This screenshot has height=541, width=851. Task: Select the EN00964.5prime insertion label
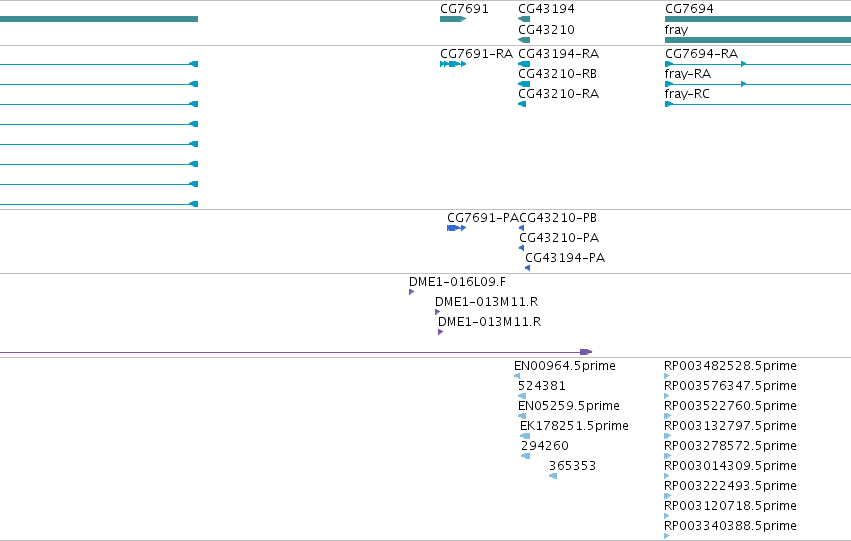[564, 366]
